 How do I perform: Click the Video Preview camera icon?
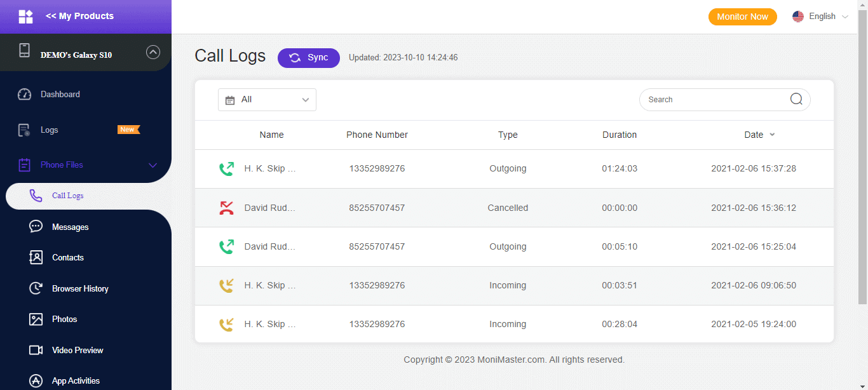(36, 350)
